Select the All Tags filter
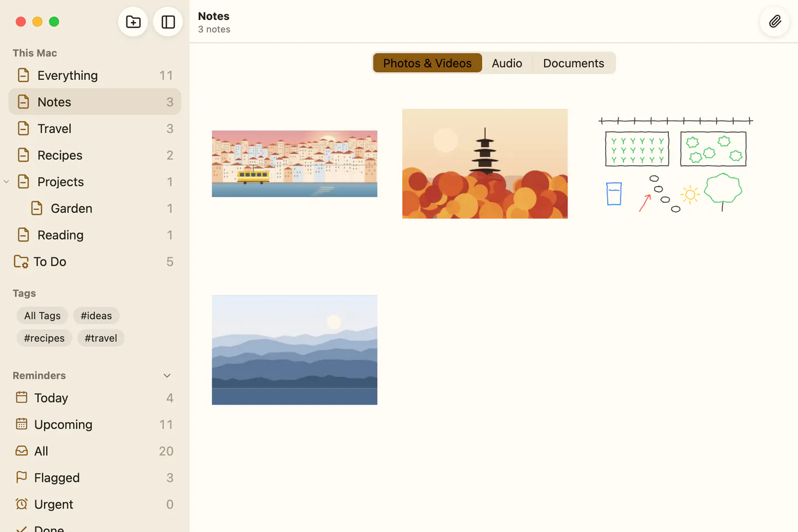 (x=42, y=315)
